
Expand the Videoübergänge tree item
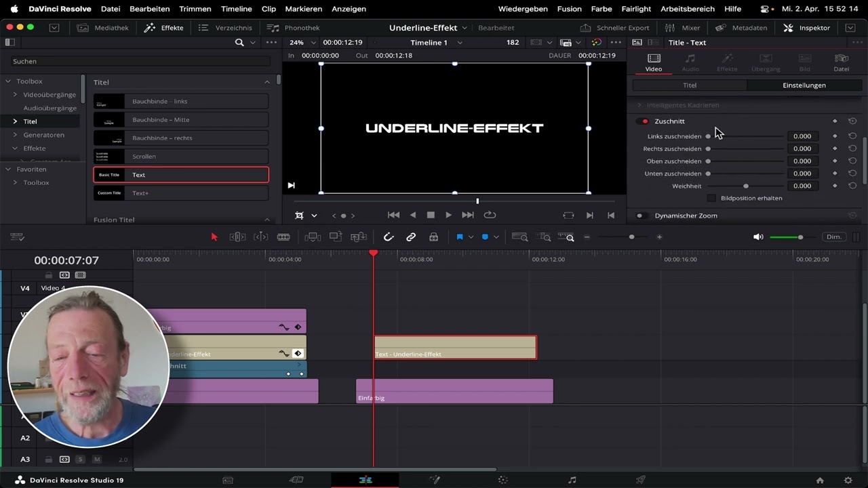(15, 94)
